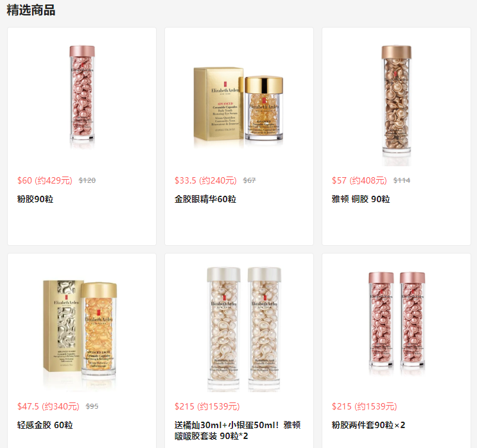Click the $33.5 (约240元) price
The image size is (477, 448).
pyautogui.click(x=205, y=180)
